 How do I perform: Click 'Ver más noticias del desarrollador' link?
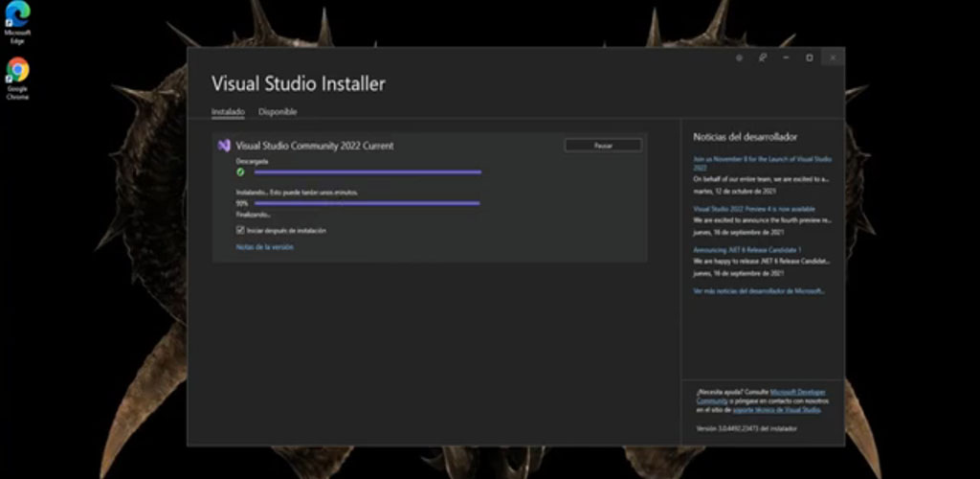759,291
